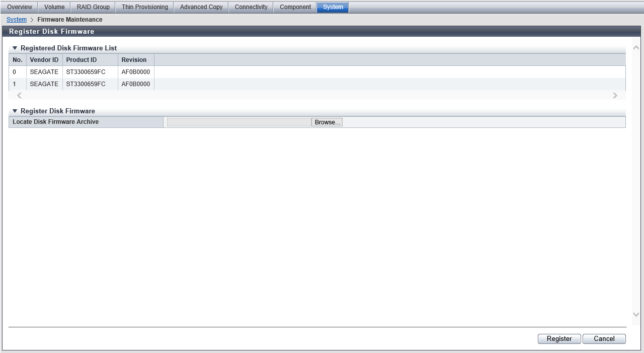Click the System breadcrumb link
644x353 pixels.
tap(17, 20)
